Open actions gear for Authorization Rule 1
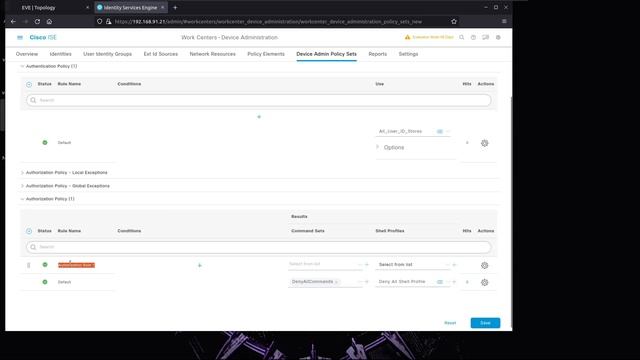640x360 pixels. click(484, 265)
